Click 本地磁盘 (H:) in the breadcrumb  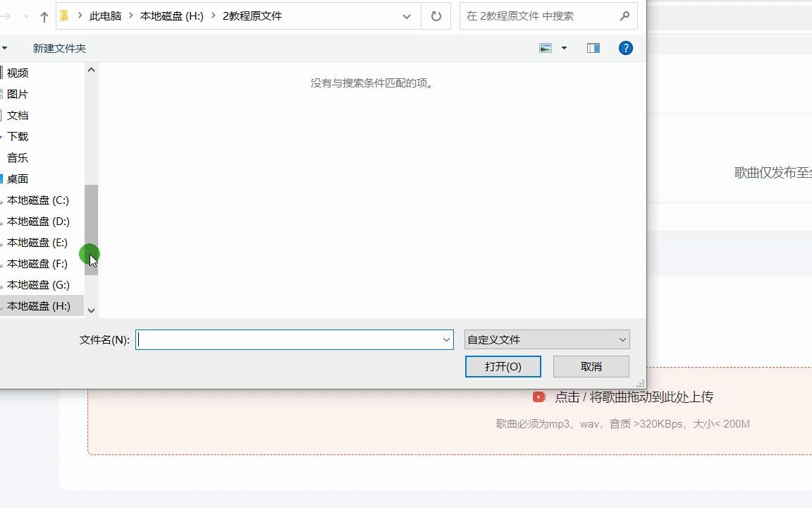pyautogui.click(x=171, y=16)
